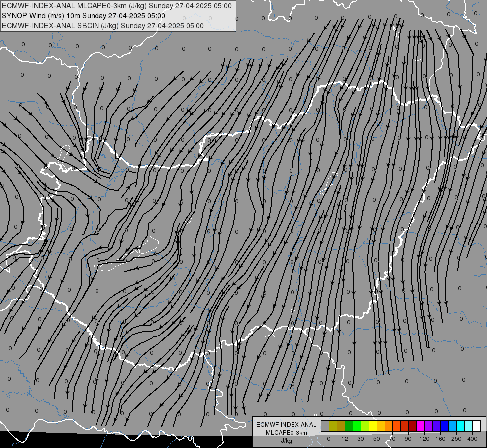The height and width of the screenshot is (448, 487).
Task: Select the gray legend swatch
Action: (325, 426)
